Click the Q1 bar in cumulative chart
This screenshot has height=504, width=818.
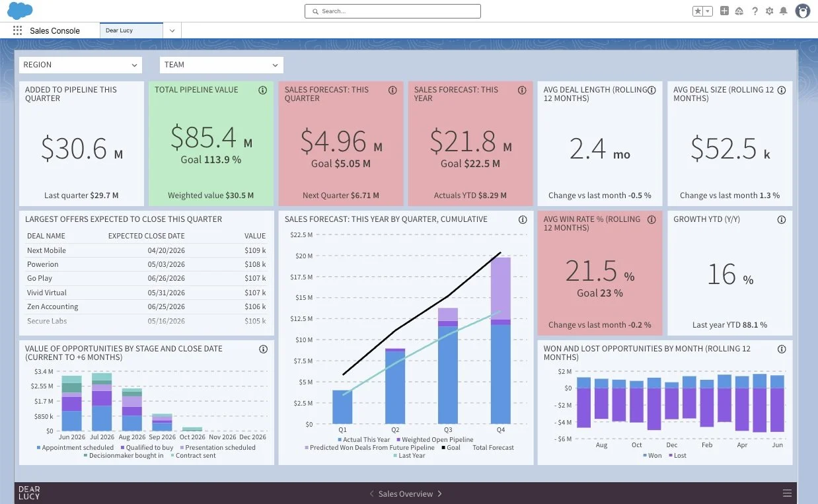click(342, 407)
